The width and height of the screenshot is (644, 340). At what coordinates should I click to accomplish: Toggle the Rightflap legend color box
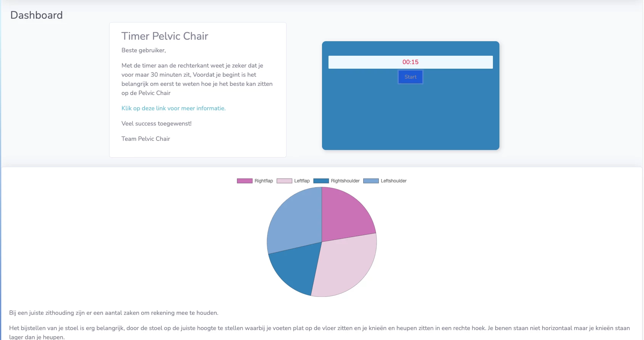coord(245,181)
